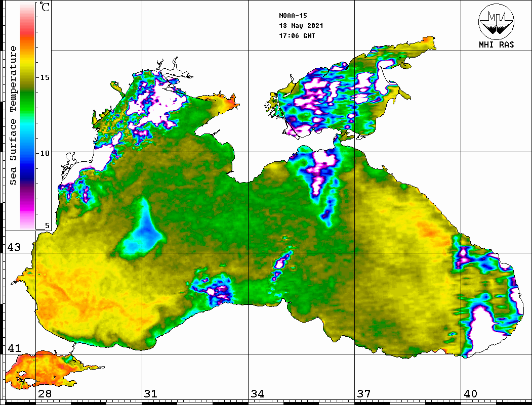532x405 pixels.
Task: Select the 'NOAA-15' satellite label
Action: coord(293,16)
